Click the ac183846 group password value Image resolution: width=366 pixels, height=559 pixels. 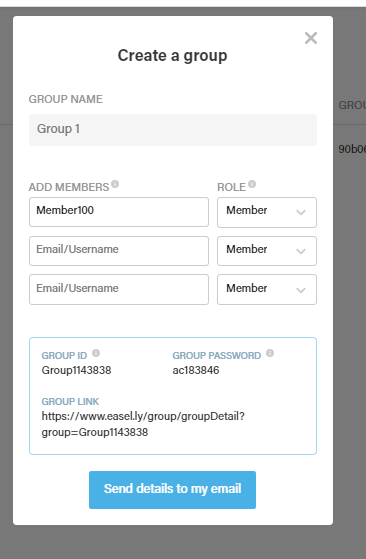click(x=196, y=370)
